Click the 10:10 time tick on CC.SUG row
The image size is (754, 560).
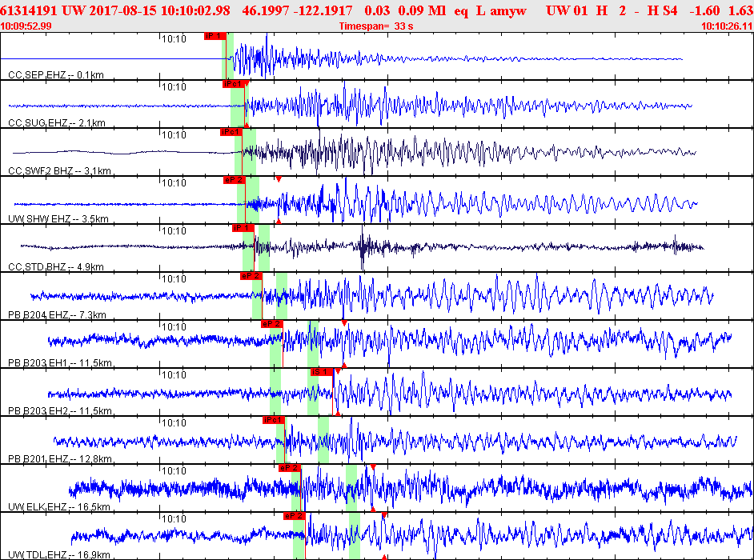[174, 87]
